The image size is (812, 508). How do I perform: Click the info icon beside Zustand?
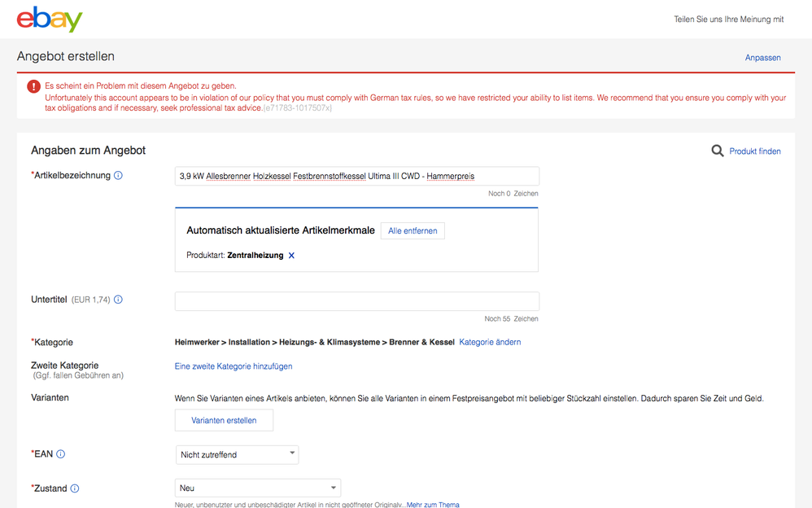pyautogui.click(x=75, y=488)
